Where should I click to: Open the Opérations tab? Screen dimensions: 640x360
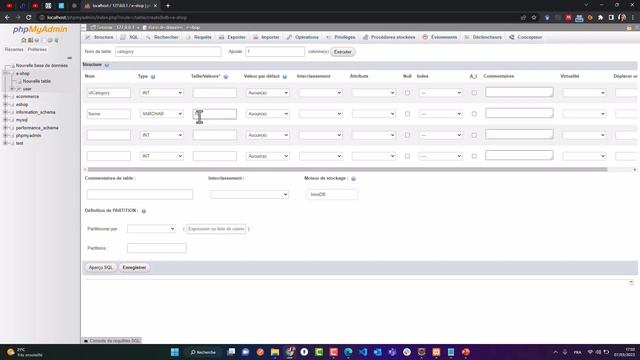tap(302, 37)
